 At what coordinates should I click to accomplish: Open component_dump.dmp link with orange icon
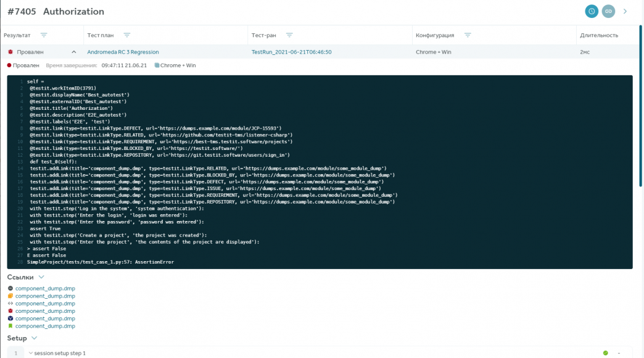[45, 296]
